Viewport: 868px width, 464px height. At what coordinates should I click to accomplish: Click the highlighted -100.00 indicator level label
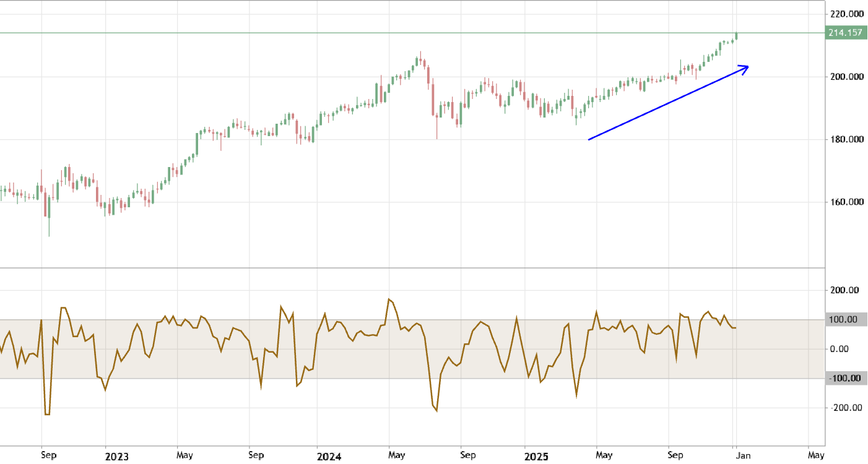click(843, 379)
